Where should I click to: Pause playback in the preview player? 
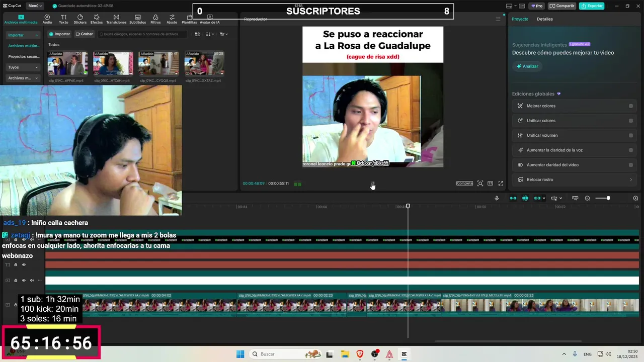coord(373,184)
